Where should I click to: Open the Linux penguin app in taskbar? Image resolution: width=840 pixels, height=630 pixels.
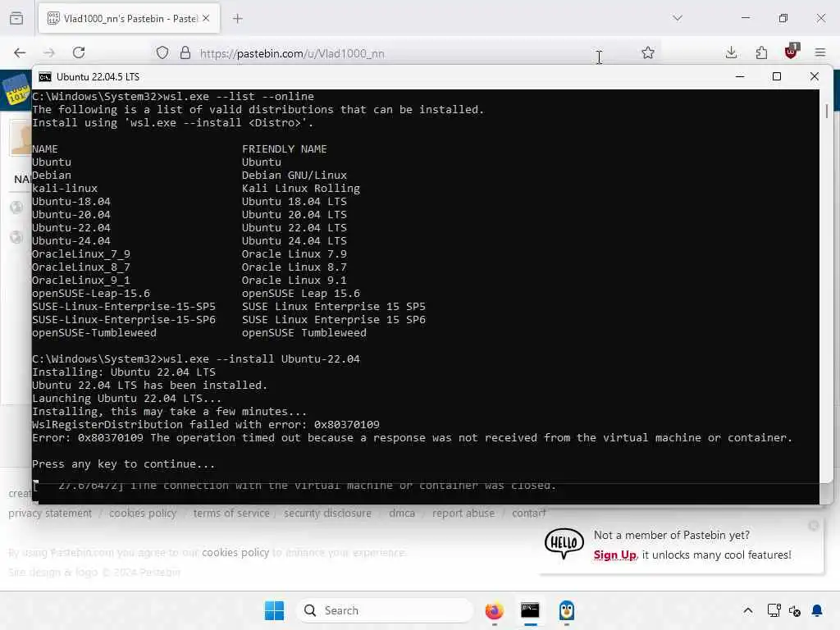tap(566, 610)
